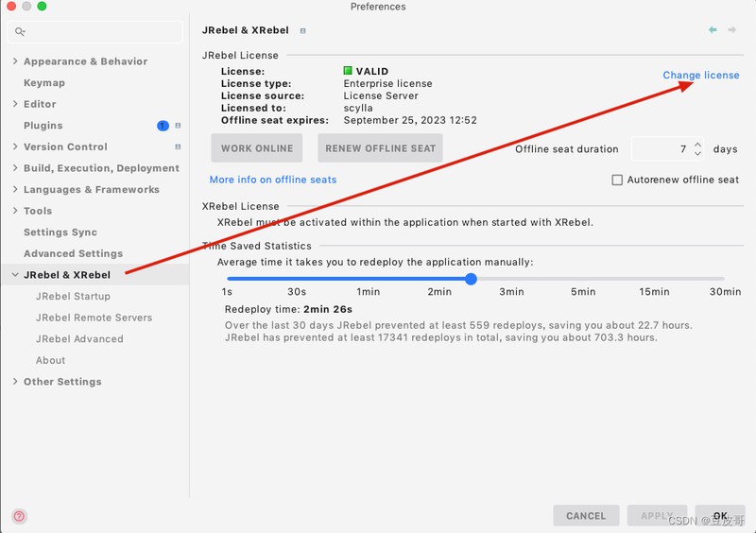Set the redeploy slider to 5min mark

tap(583, 279)
